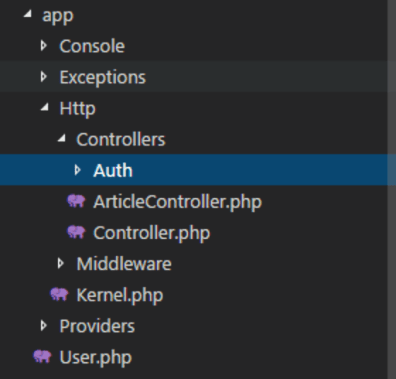The image size is (396, 379).
Task: Expand the Console folder arrow
Action: (x=43, y=46)
